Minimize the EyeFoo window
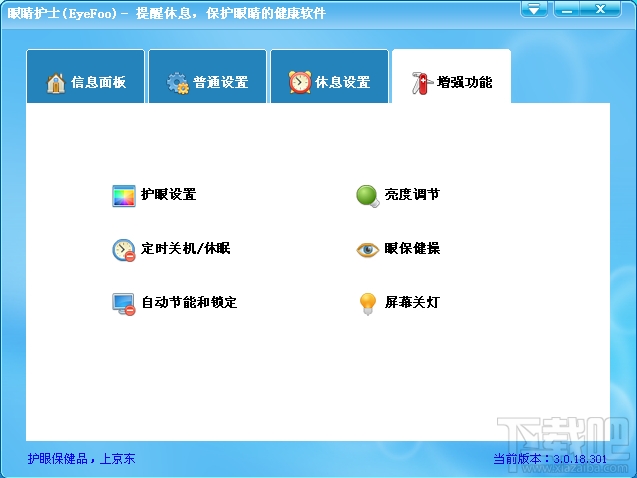 tap(567, 9)
